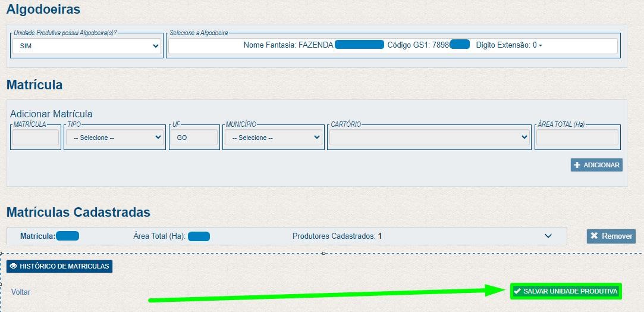644x312 pixels.
Task: Click the MATRÍCULA input field
Action: click(x=36, y=138)
